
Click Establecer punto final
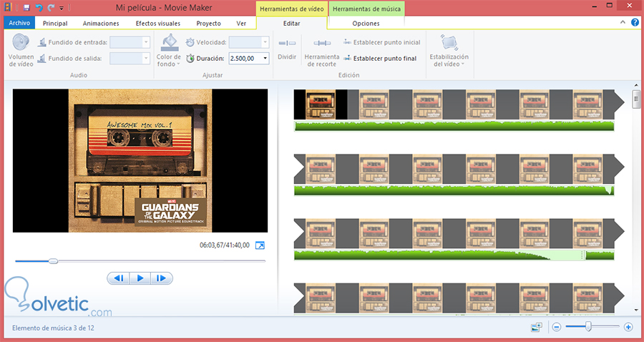coord(381,59)
